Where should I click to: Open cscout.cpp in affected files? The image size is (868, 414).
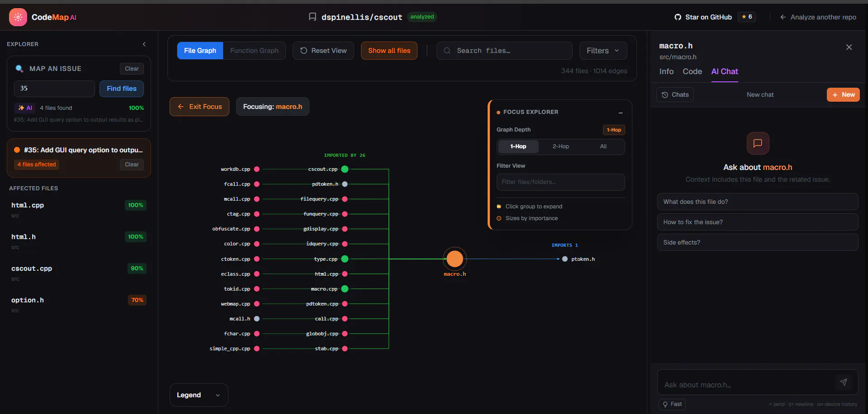pyautogui.click(x=79, y=273)
